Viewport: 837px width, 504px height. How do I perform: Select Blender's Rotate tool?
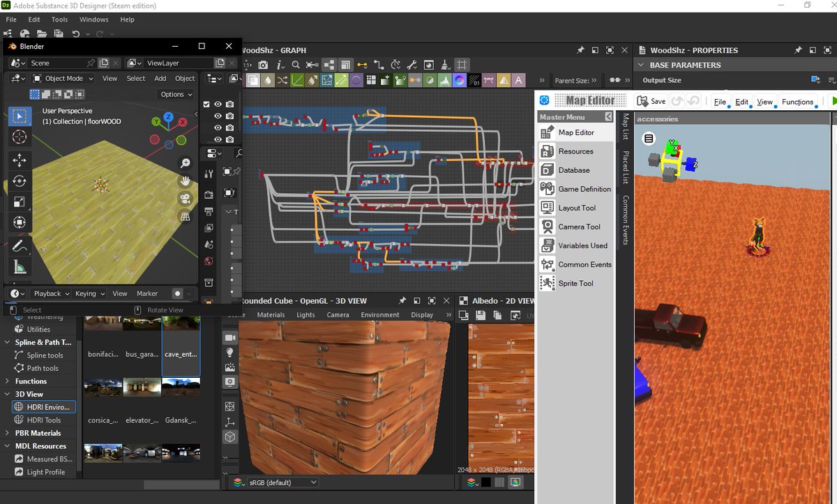[x=19, y=181]
